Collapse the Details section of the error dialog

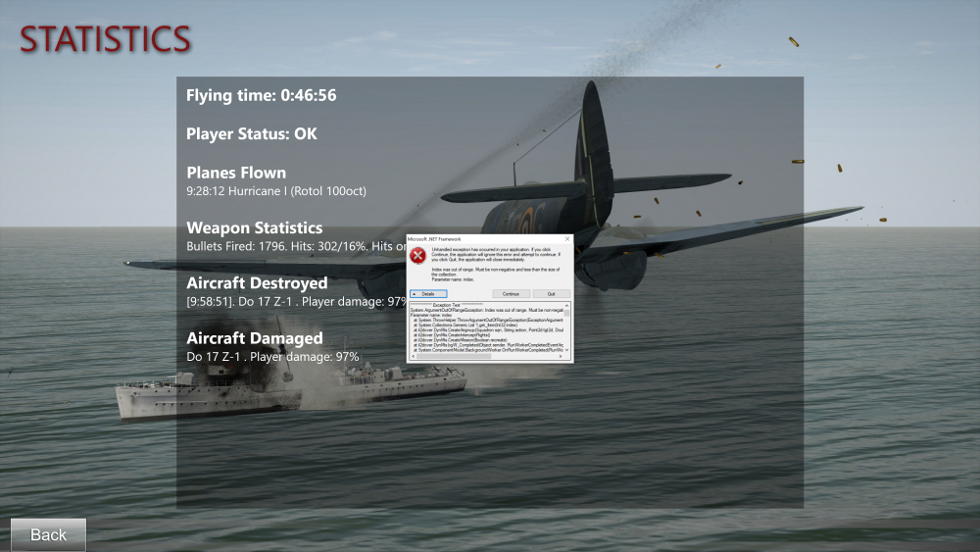pos(428,294)
